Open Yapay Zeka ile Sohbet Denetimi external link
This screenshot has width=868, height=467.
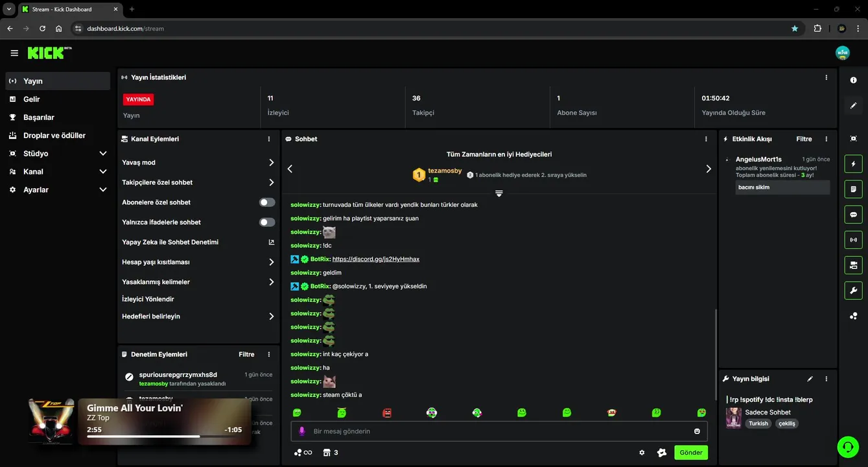(x=272, y=242)
